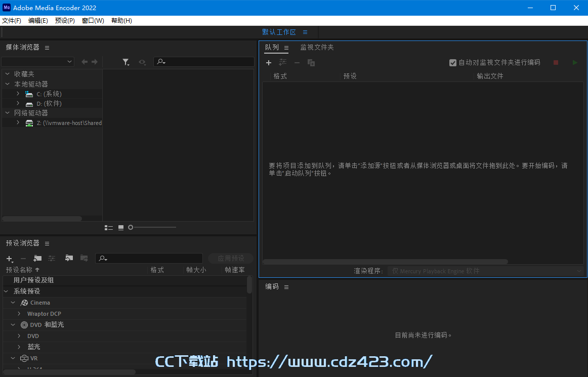This screenshot has width=588, height=377.
Task: Switch Media Browser to thumbnail view
Action: (121, 227)
